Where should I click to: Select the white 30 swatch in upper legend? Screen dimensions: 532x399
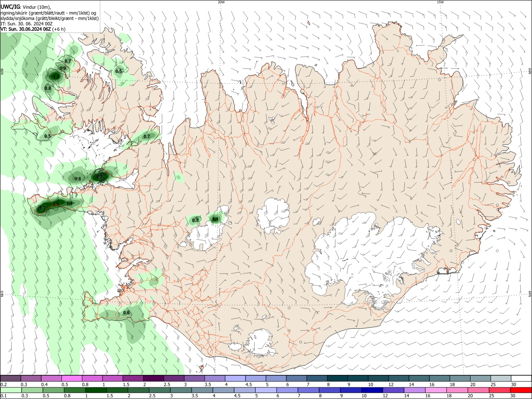tap(521, 378)
